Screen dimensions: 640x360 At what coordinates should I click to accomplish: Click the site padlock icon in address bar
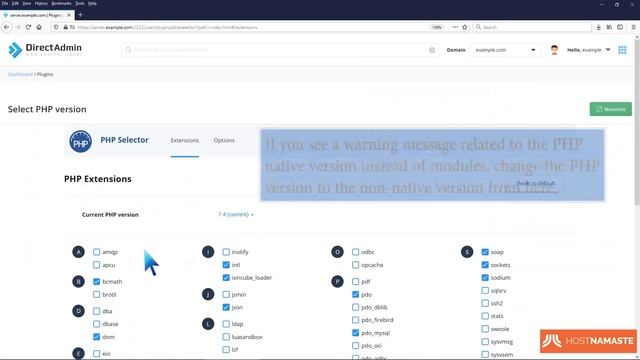click(x=65, y=27)
